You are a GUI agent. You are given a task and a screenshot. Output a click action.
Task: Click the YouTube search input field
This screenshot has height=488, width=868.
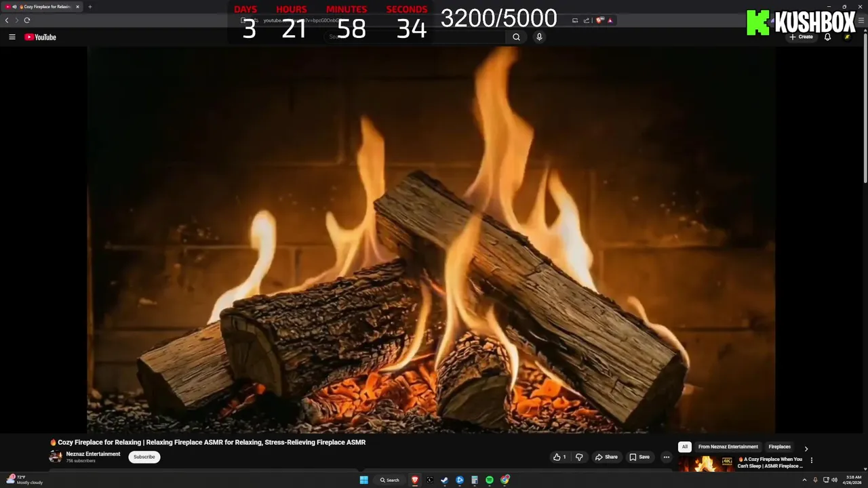(x=415, y=37)
